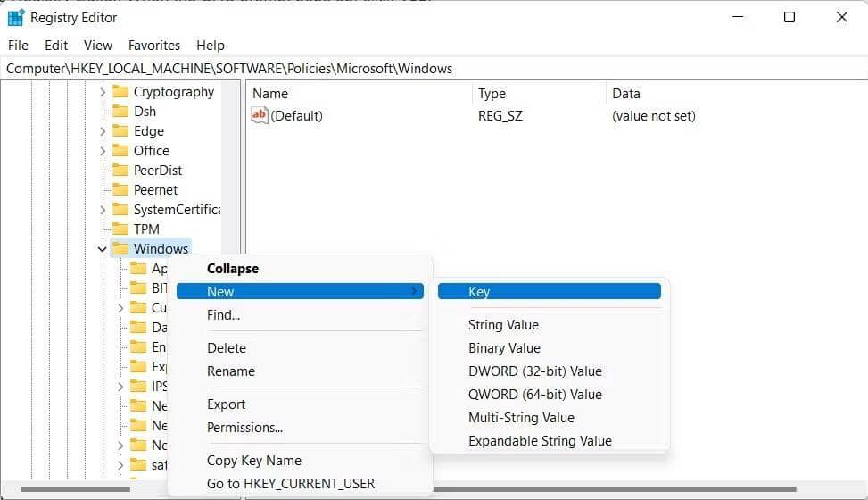Create a new DWORD (32-bit) Value
Image resolution: width=868 pixels, height=500 pixels.
pyautogui.click(x=550, y=371)
